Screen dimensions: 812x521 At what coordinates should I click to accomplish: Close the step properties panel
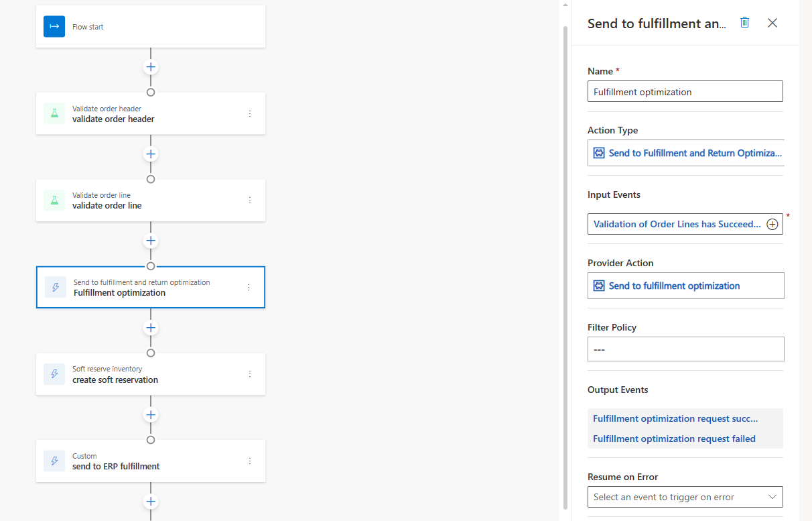[772, 23]
